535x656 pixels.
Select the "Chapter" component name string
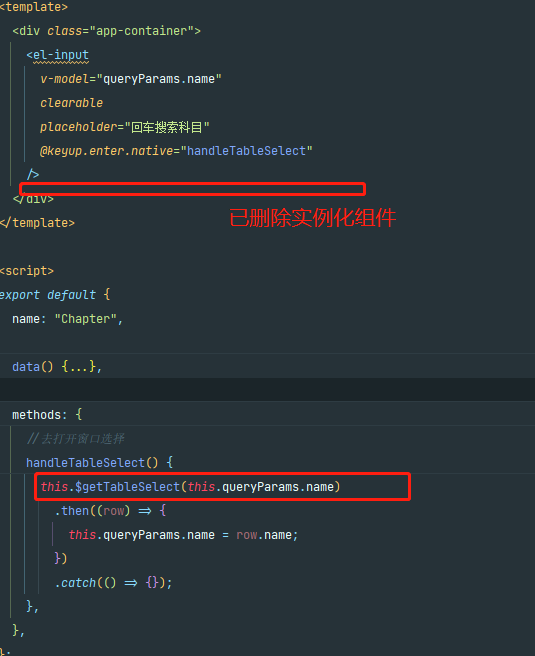pyautogui.click(x=85, y=319)
